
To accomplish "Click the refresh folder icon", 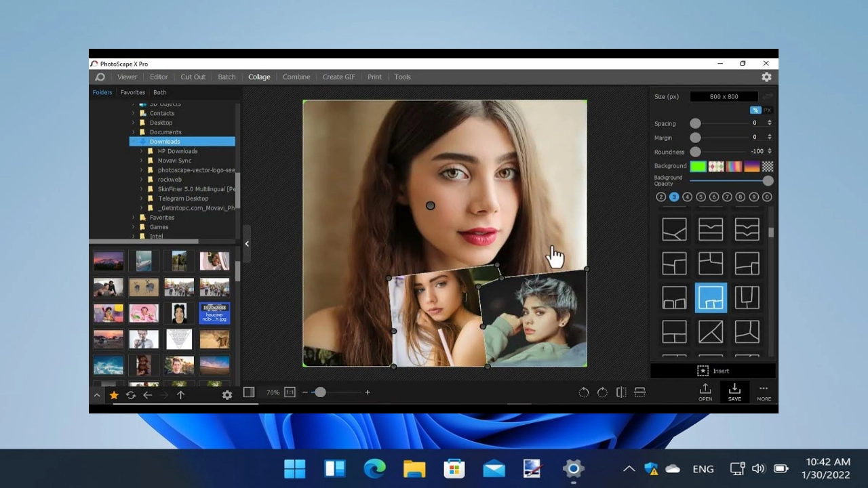I will [x=131, y=395].
